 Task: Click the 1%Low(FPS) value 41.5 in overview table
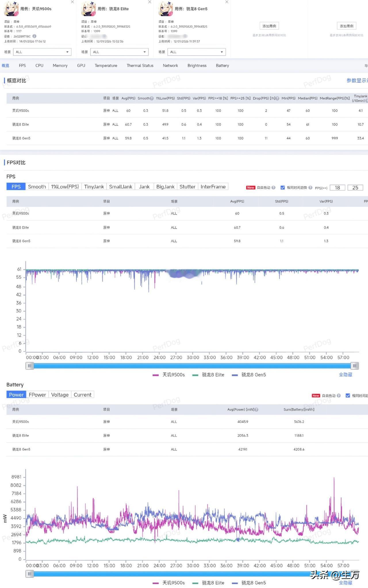tap(165, 138)
